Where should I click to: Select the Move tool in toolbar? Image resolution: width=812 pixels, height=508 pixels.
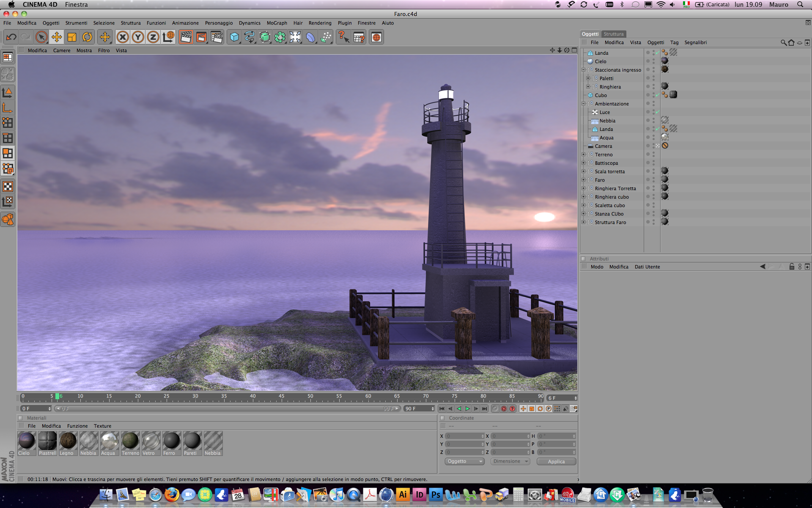coord(57,37)
